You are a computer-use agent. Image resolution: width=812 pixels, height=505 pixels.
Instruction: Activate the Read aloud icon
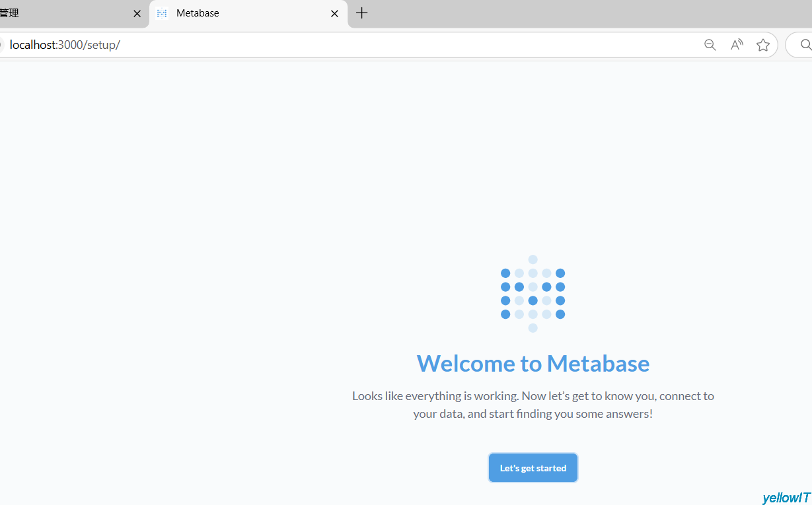pos(737,45)
